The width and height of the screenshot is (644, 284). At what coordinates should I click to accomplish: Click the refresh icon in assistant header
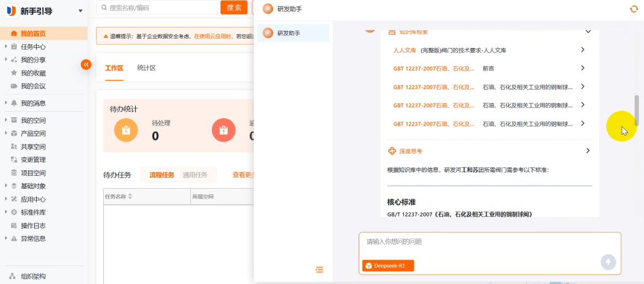point(634,9)
